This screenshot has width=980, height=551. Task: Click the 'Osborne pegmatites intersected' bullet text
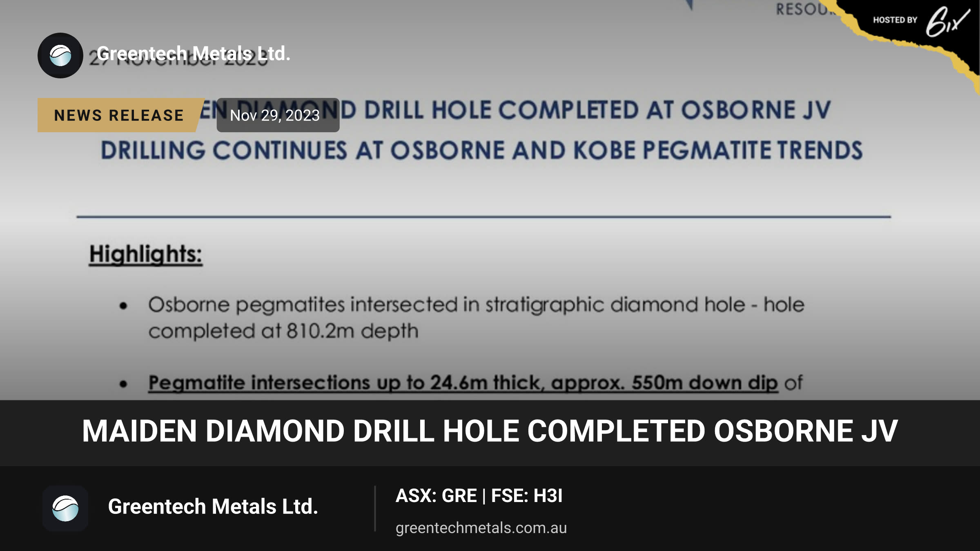[476, 305]
